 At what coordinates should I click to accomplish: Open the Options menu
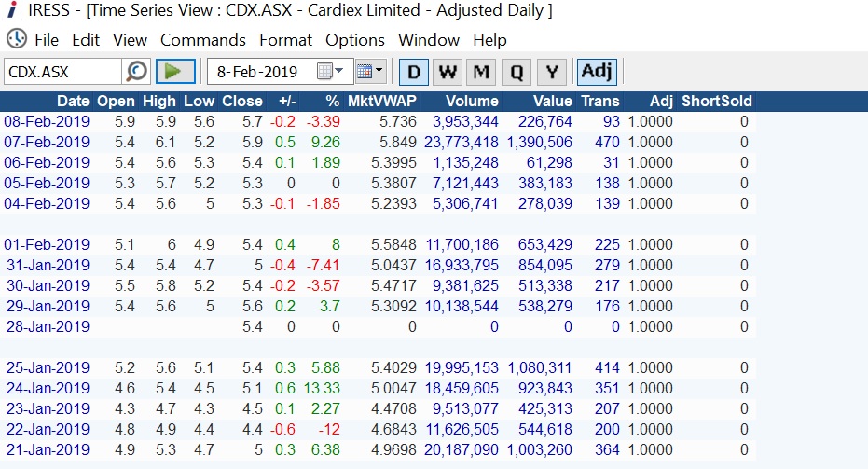pyautogui.click(x=355, y=40)
